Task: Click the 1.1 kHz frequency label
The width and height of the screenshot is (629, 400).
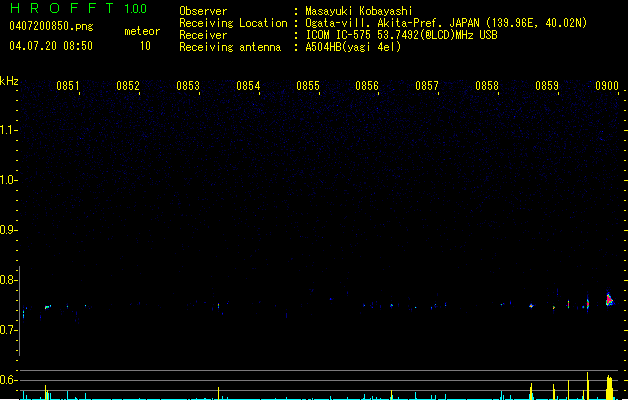Action: (x=8, y=130)
